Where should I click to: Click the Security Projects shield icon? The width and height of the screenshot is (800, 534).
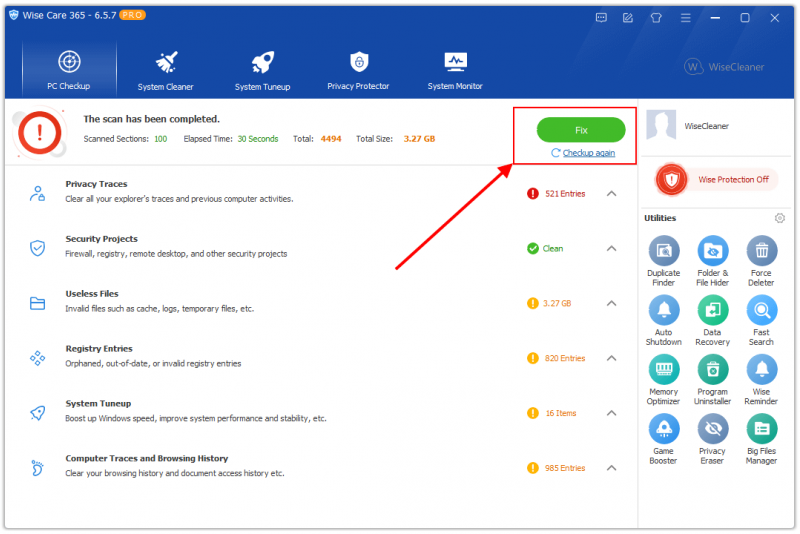coord(37,248)
